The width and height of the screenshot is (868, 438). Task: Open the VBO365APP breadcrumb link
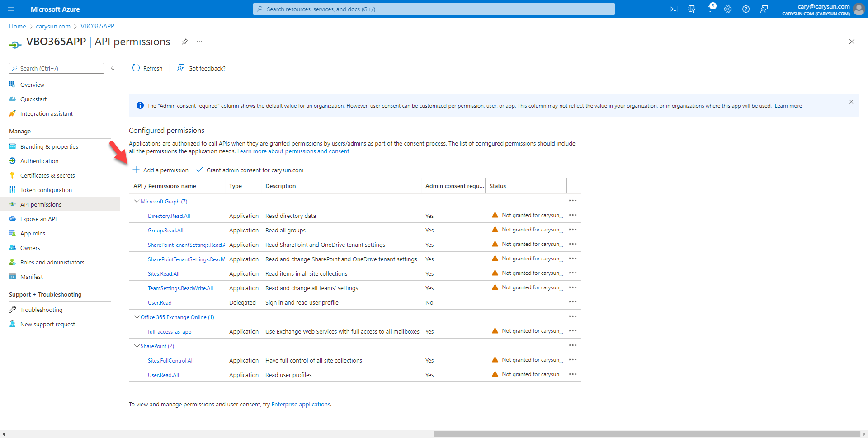point(97,26)
